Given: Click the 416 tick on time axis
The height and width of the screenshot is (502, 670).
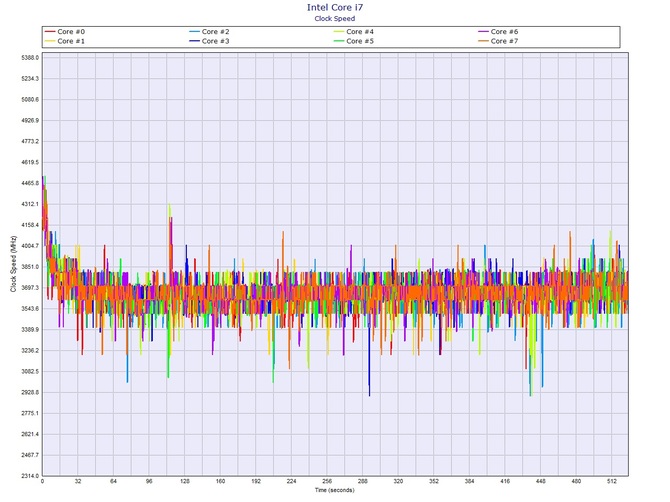Looking at the screenshot, I should tap(505, 481).
